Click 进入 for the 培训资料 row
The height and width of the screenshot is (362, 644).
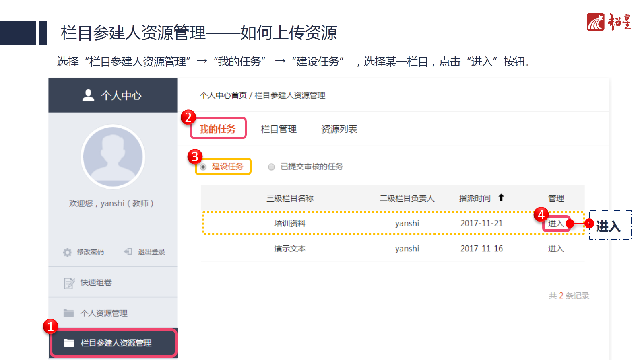pos(556,224)
